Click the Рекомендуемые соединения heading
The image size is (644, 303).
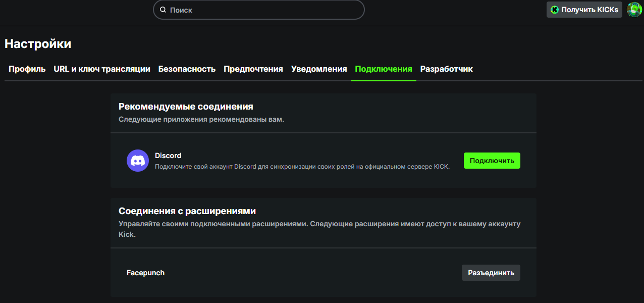pyautogui.click(x=186, y=107)
